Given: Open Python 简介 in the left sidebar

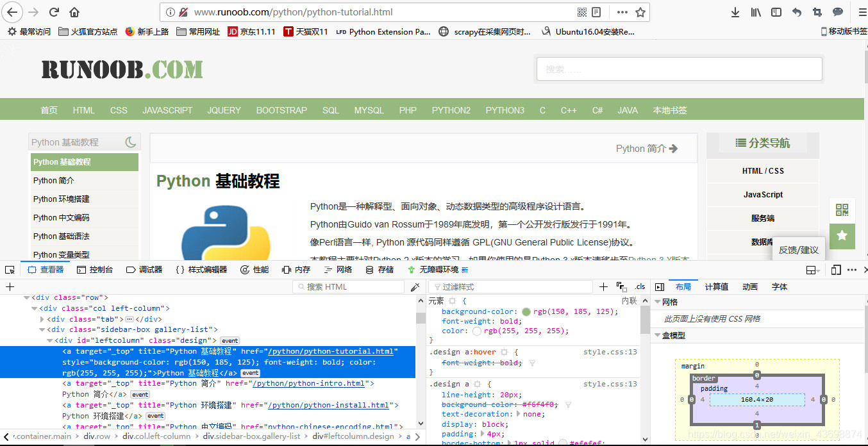Looking at the screenshot, I should tap(85, 181).
